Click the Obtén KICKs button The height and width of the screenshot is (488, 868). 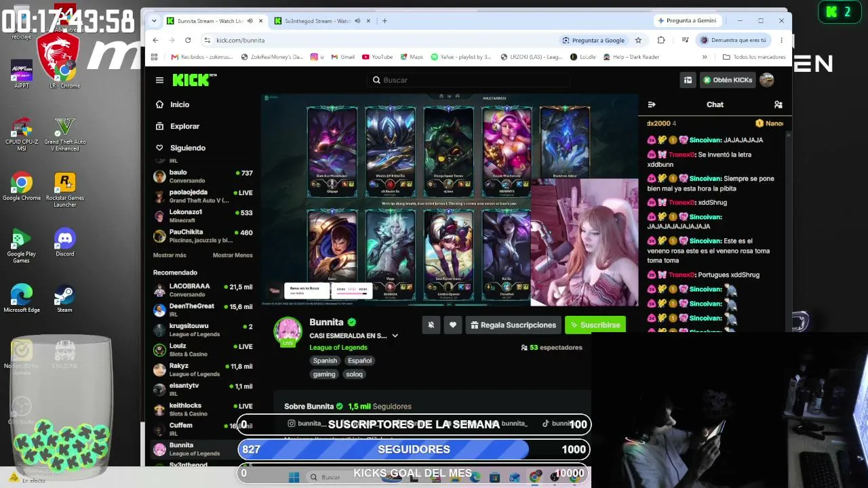(728, 80)
